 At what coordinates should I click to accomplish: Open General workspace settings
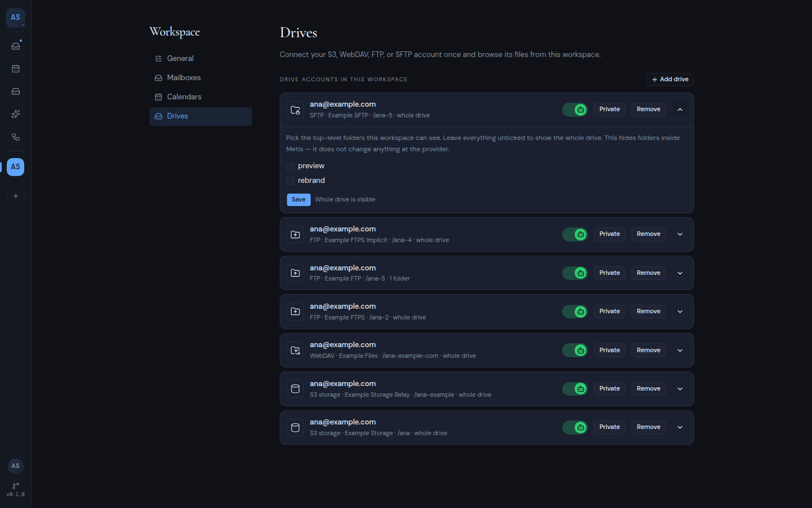[x=201, y=58]
